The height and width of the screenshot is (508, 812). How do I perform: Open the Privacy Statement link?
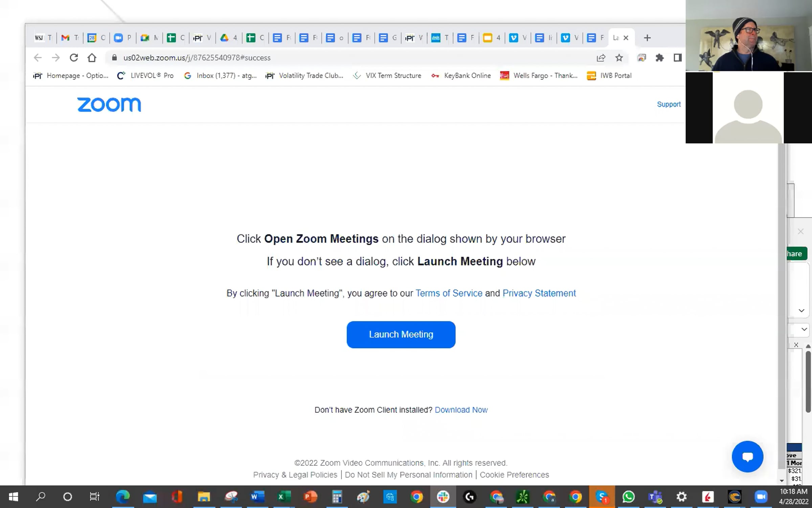point(539,293)
